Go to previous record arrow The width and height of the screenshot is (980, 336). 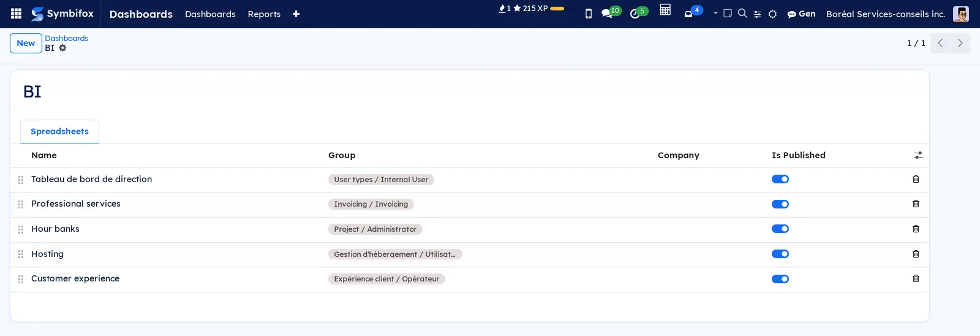click(x=940, y=43)
